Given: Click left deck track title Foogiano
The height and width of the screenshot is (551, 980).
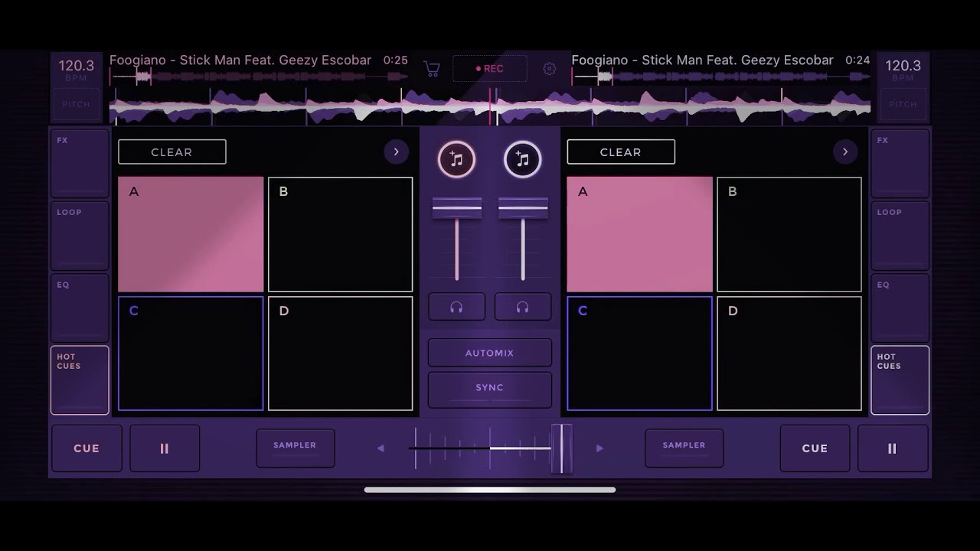Looking at the screenshot, I should [x=240, y=60].
